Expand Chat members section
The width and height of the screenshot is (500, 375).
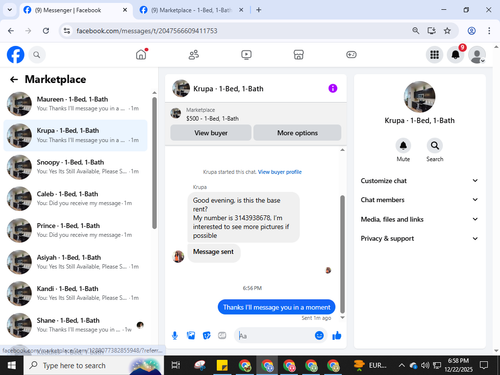[x=419, y=200]
